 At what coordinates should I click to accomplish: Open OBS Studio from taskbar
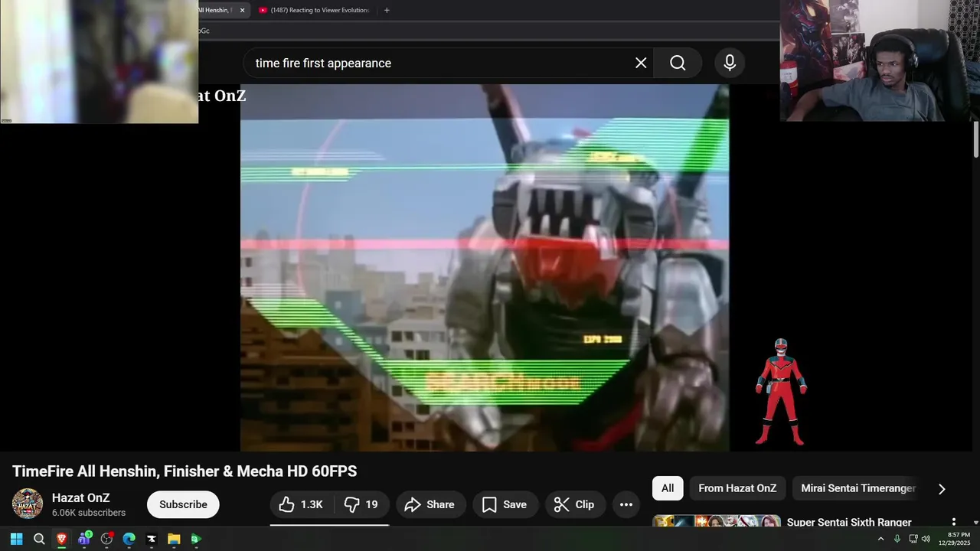tap(106, 539)
